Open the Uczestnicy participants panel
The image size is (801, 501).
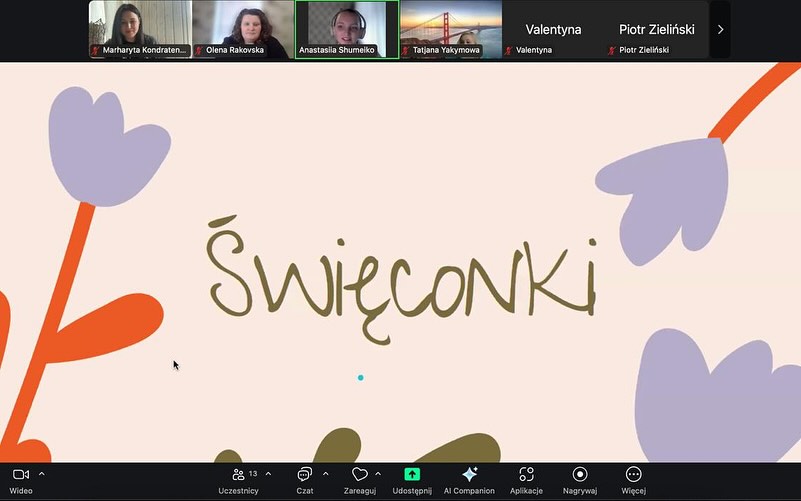click(239, 474)
